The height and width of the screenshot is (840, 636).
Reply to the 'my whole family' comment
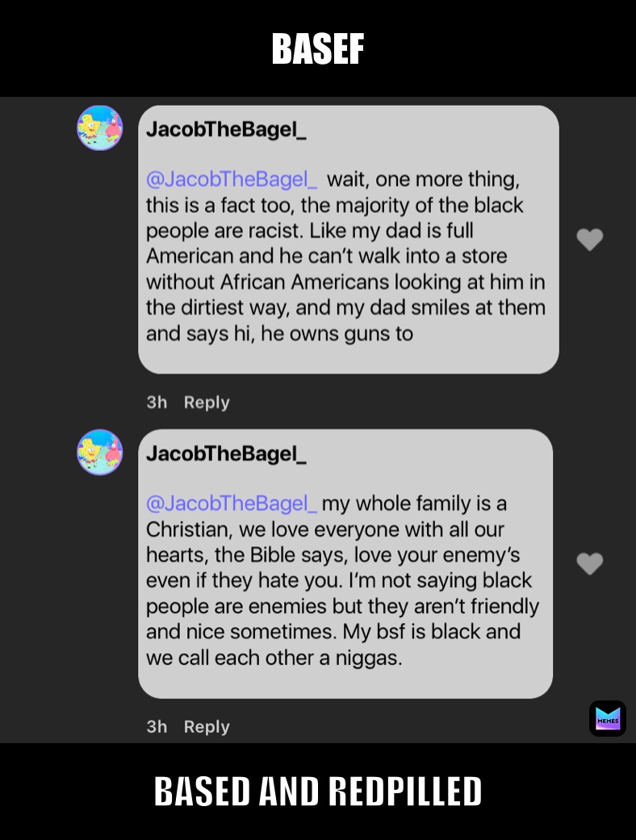(207, 726)
